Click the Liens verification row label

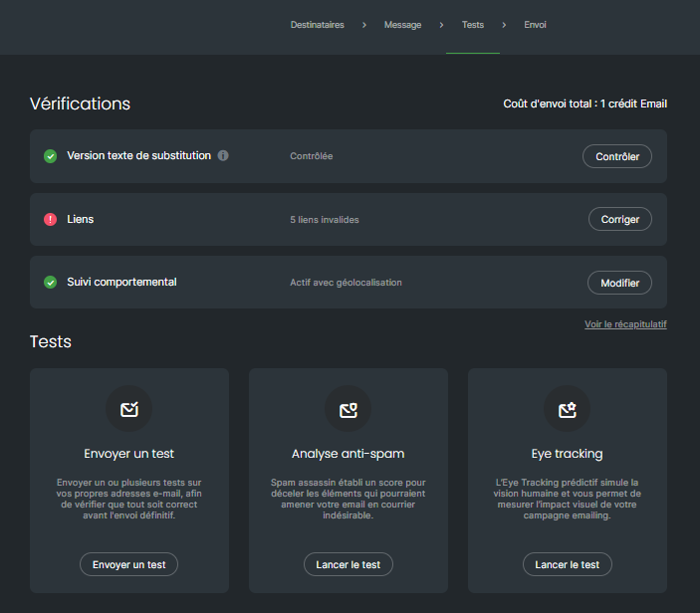pyautogui.click(x=81, y=219)
